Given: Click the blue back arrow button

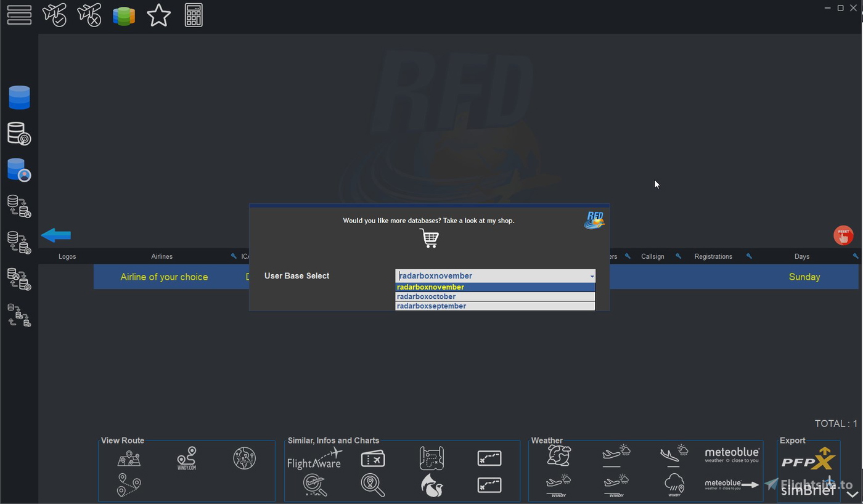Looking at the screenshot, I should click(55, 235).
